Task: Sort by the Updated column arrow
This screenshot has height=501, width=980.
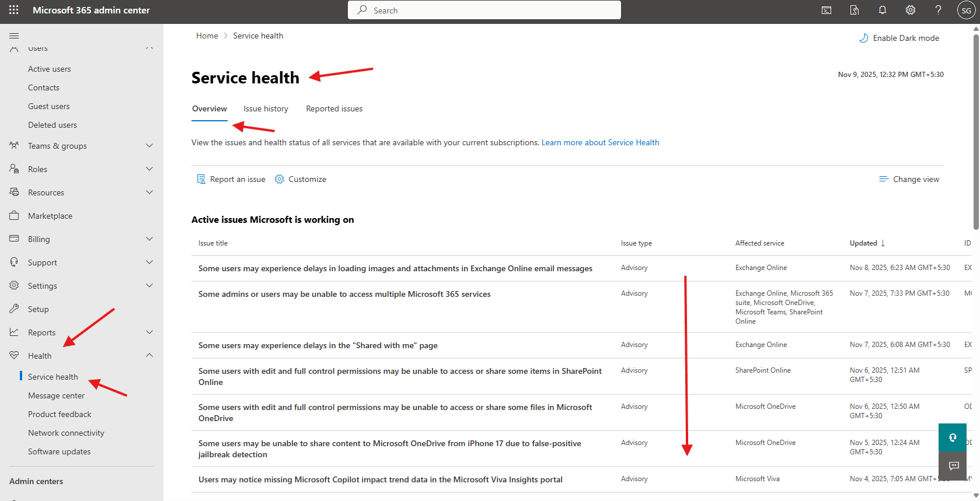Action: 883,243
